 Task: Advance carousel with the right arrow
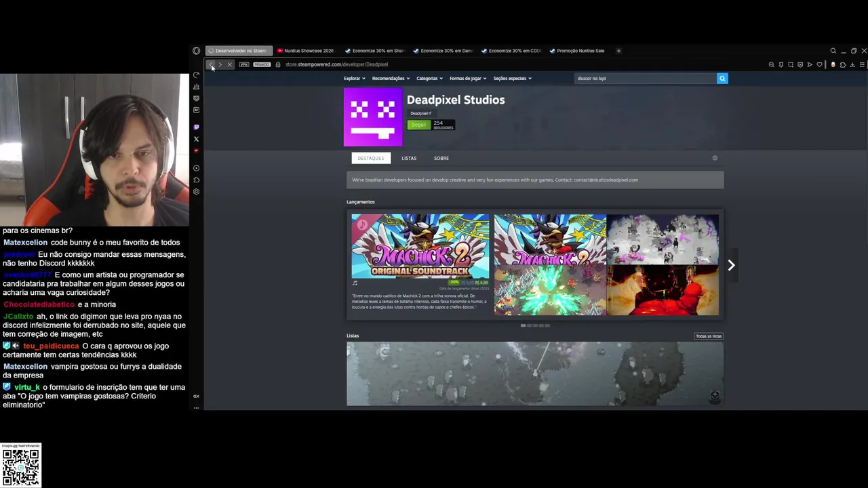coord(731,266)
